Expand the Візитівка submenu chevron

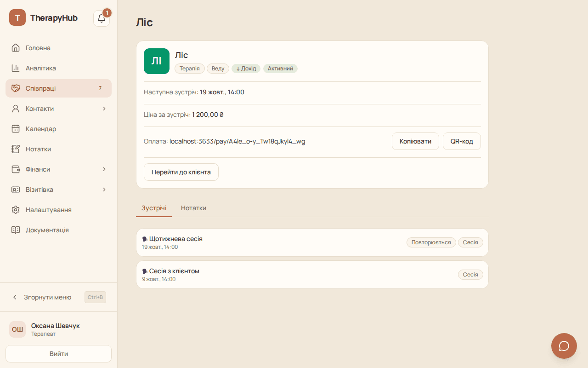[104, 190]
